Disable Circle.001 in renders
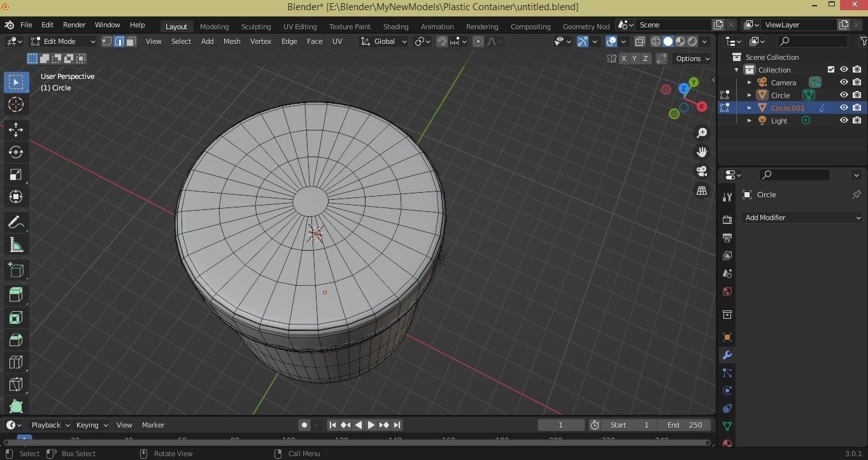Image resolution: width=868 pixels, height=460 pixels. pyautogui.click(x=857, y=108)
